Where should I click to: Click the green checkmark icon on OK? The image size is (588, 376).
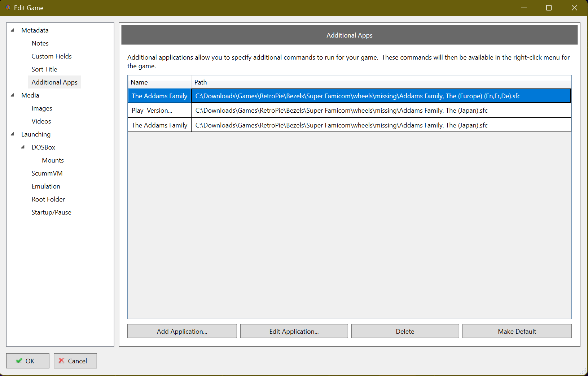tap(19, 360)
